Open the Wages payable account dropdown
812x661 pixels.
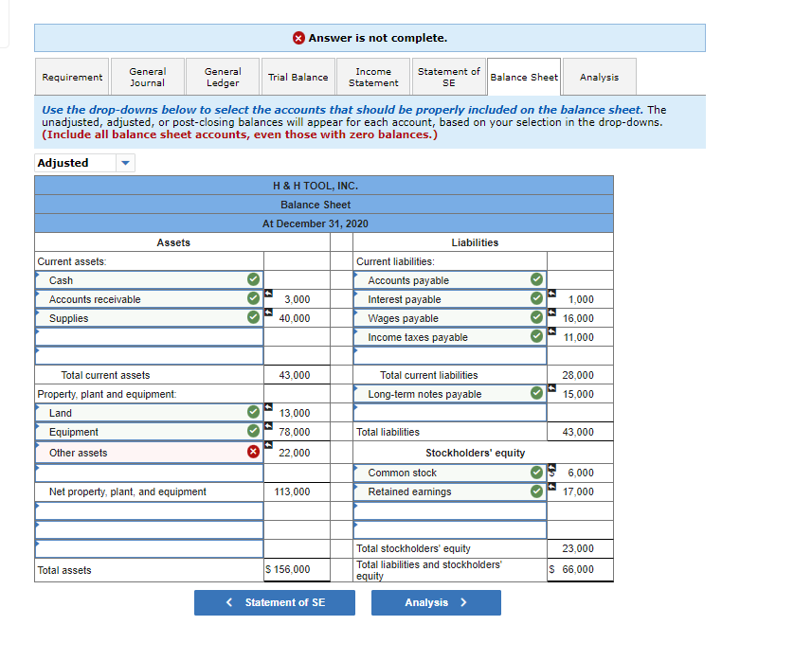(450, 318)
